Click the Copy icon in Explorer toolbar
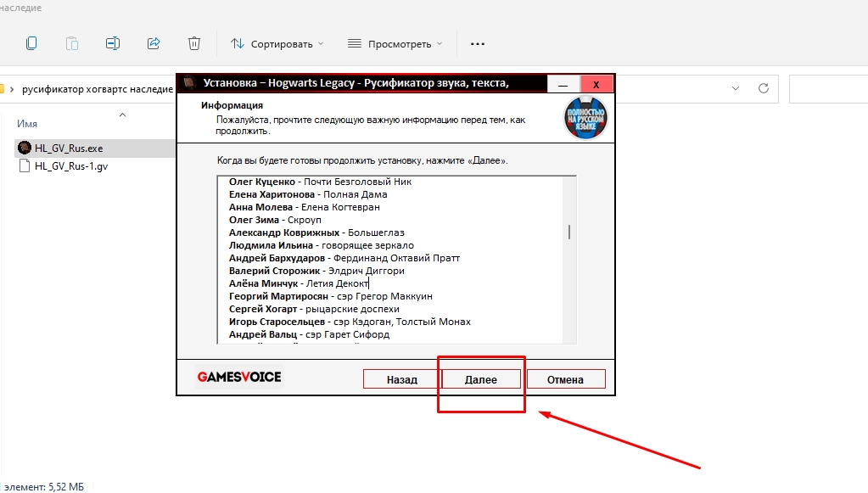Screen dimensions: 868x493 [31, 43]
